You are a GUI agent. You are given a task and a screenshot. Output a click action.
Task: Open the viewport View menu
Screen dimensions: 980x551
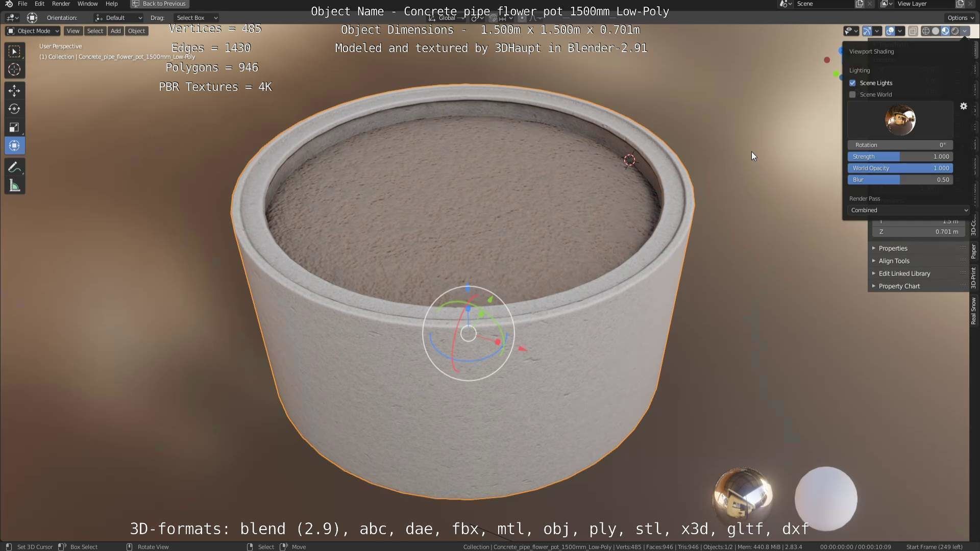pos(73,31)
